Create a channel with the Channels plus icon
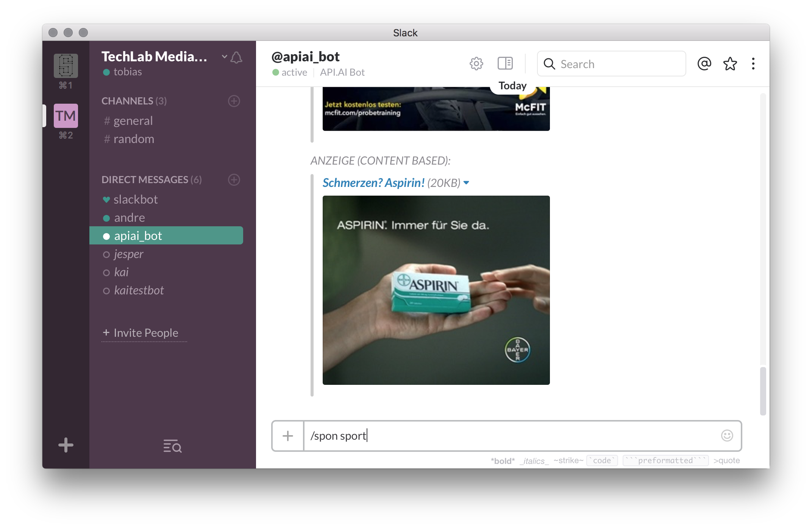This screenshot has height=529, width=812. click(234, 101)
